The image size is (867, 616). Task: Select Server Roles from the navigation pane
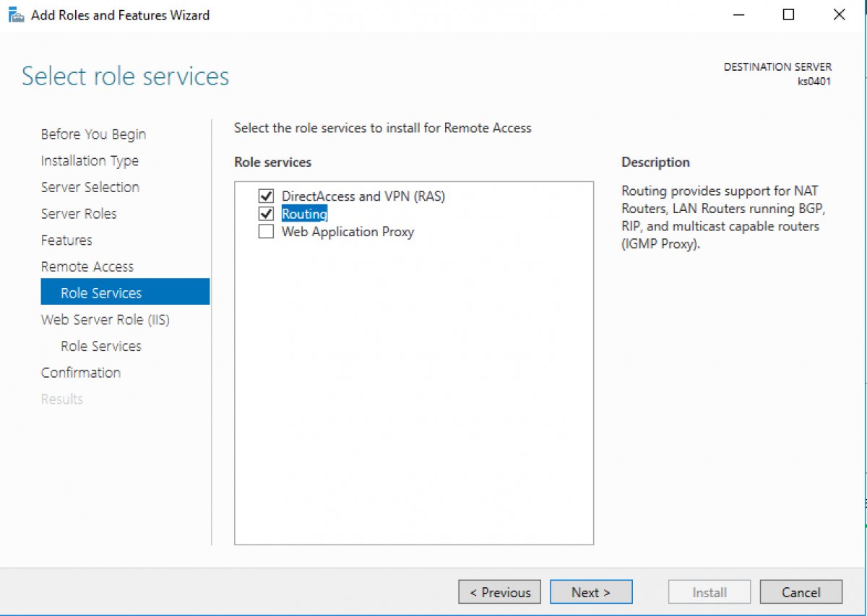click(79, 213)
